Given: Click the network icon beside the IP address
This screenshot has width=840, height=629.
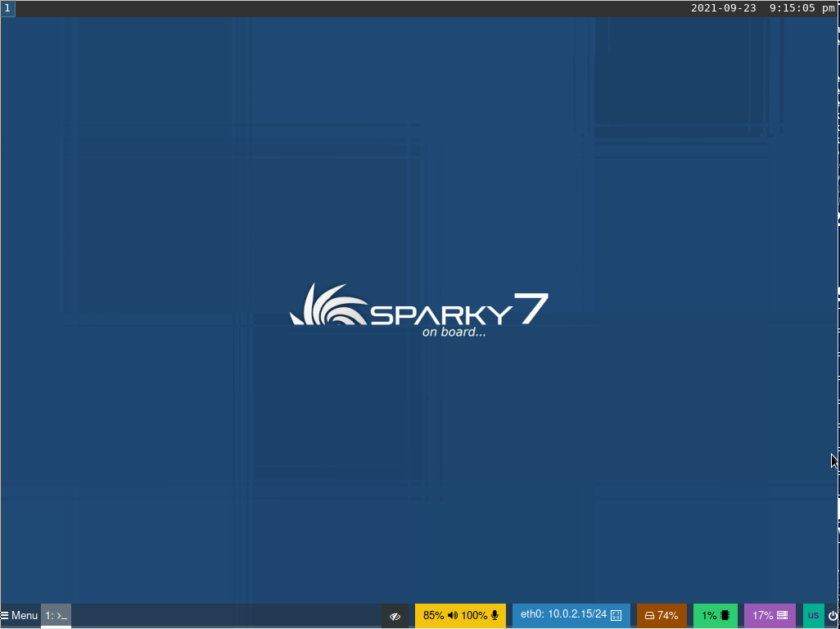Looking at the screenshot, I should coord(616,615).
